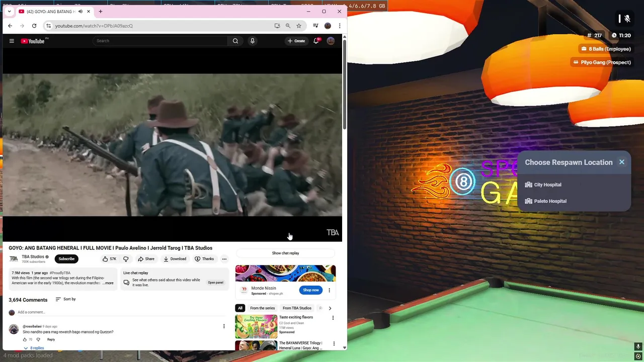Select the From the series chip
The image size is (644, 362).
263,308
